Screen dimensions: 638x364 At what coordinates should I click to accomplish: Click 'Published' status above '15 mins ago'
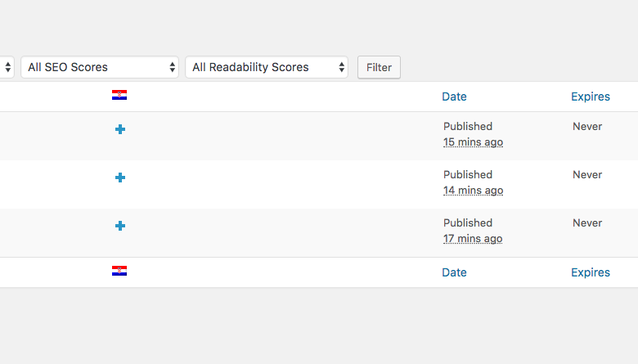(x=468, y=127)
